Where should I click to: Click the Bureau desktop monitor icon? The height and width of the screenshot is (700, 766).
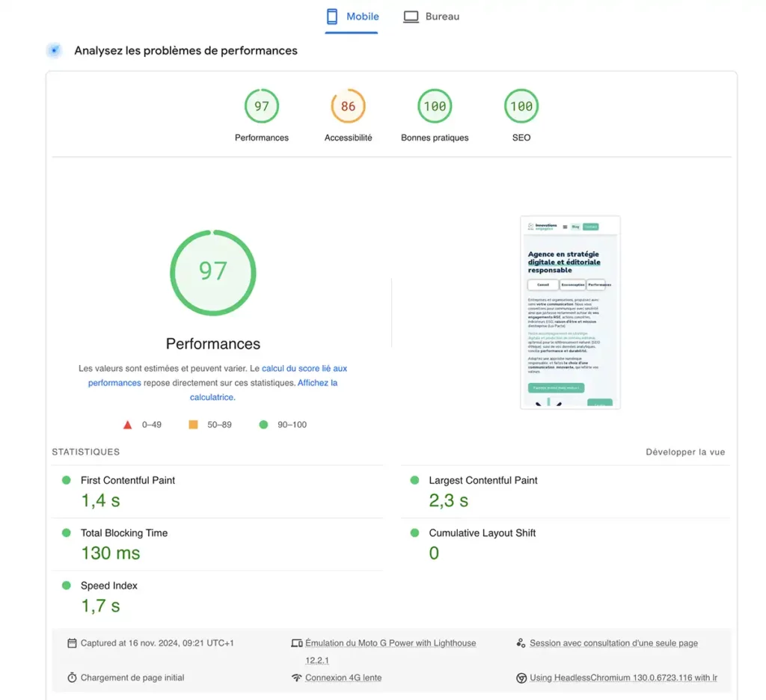411,16
